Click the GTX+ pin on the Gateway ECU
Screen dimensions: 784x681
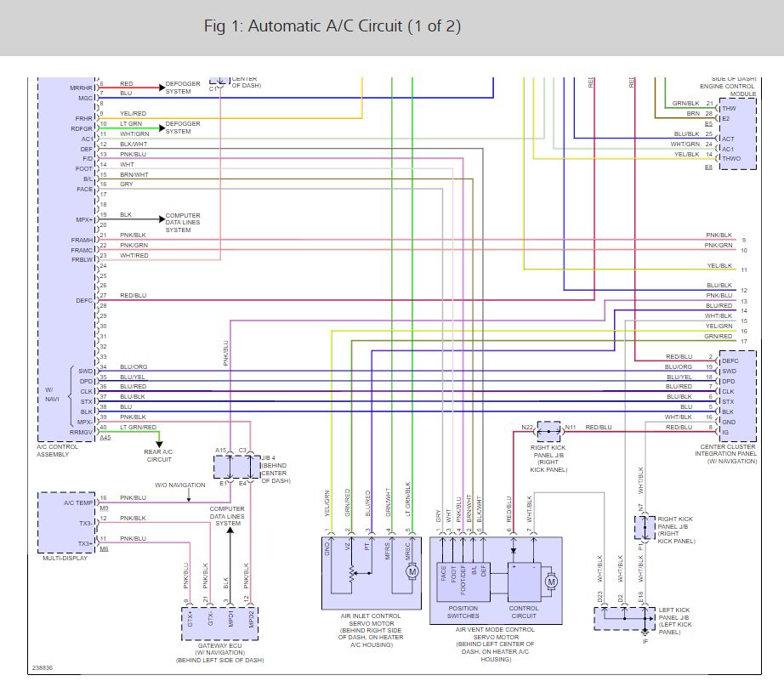(x=190, y=619)
